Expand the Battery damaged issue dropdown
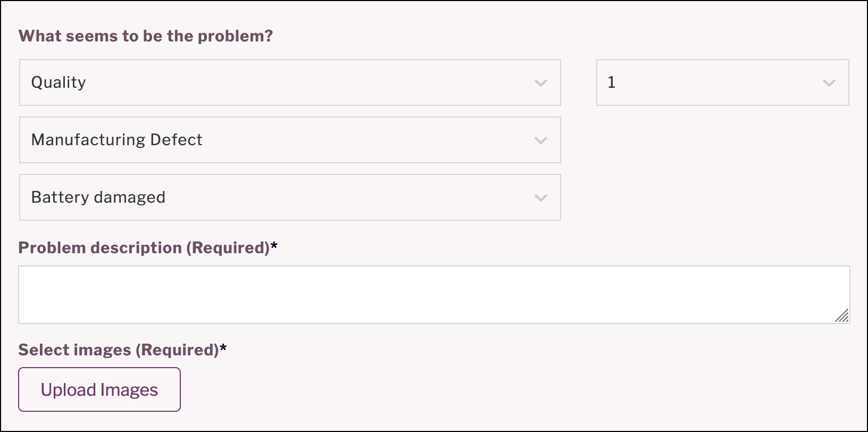868x432 pixels. tap(290, 197)
